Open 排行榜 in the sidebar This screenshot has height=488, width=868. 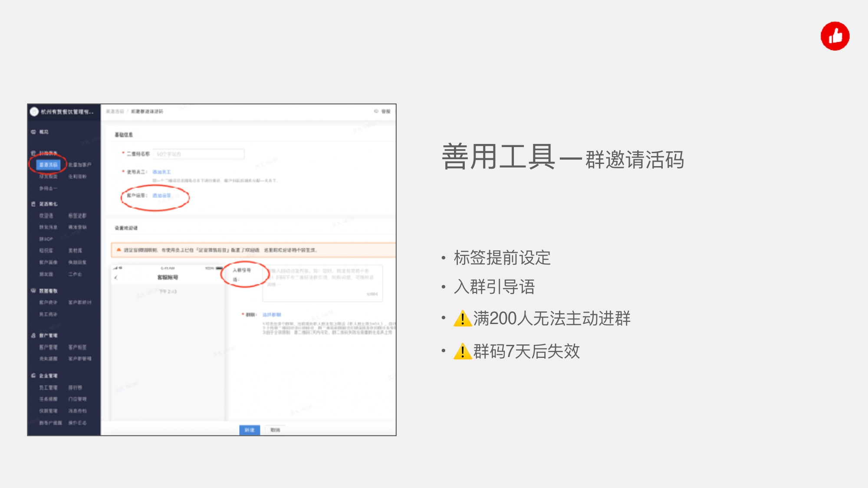(75, 387)
